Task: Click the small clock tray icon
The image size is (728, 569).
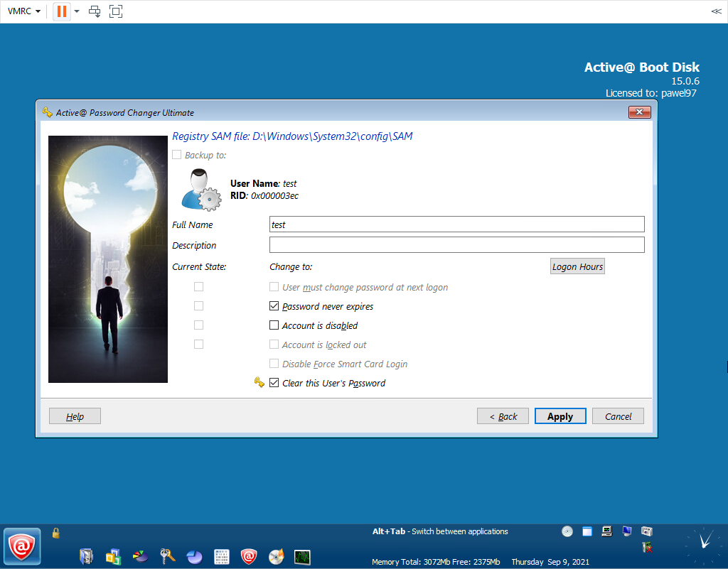Action: (567, 531)
